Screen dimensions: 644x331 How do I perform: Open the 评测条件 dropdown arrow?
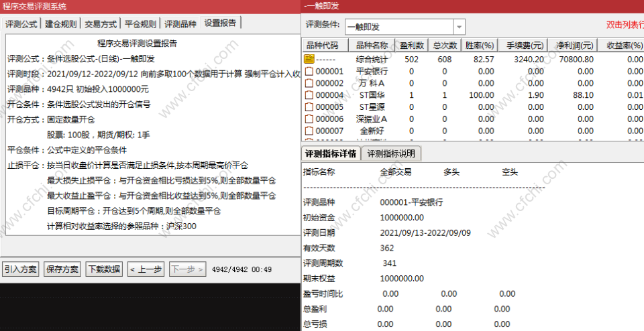pos(459,27)
